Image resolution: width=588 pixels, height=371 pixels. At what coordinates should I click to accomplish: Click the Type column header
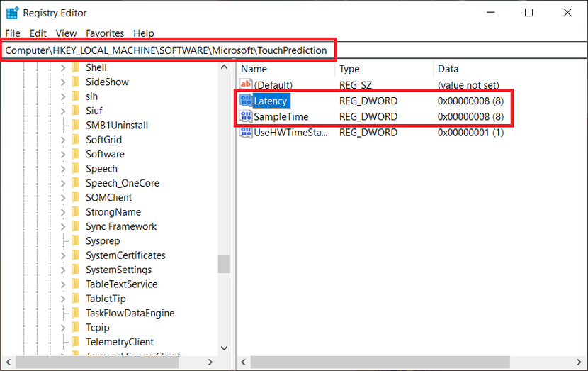pyautogui.click(x=384, y=69)
